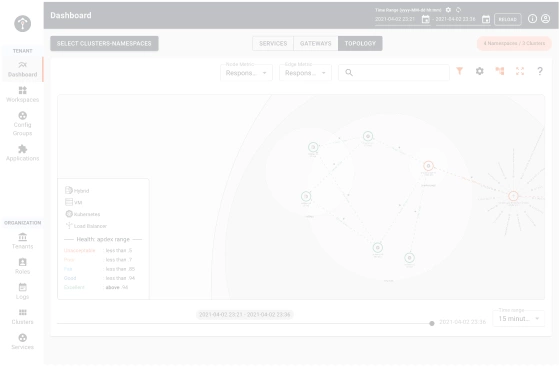The image size is (559, 368).
Task: Open the Dashboard sidebar item
Action: coord(22,69)
